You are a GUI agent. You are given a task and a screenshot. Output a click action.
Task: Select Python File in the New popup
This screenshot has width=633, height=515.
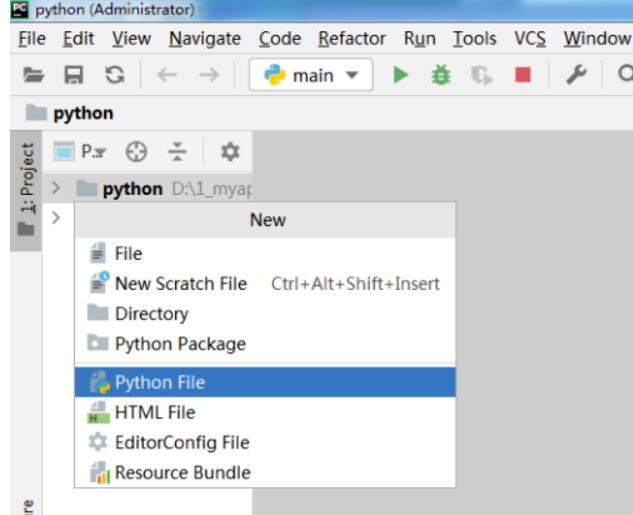[265, 382]
